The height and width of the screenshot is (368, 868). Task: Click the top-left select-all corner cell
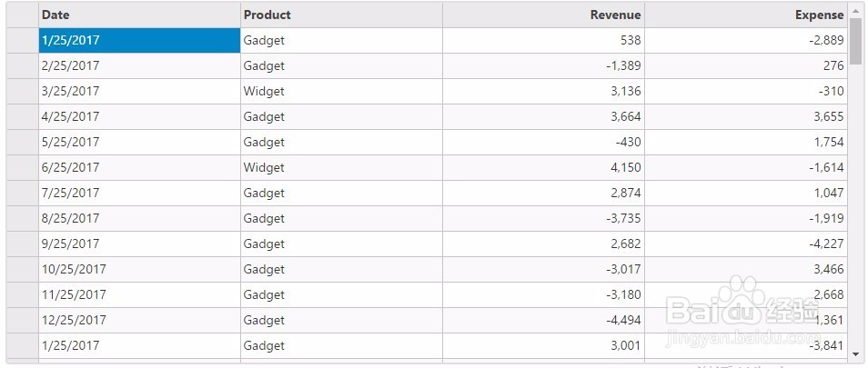coord(22,15)
